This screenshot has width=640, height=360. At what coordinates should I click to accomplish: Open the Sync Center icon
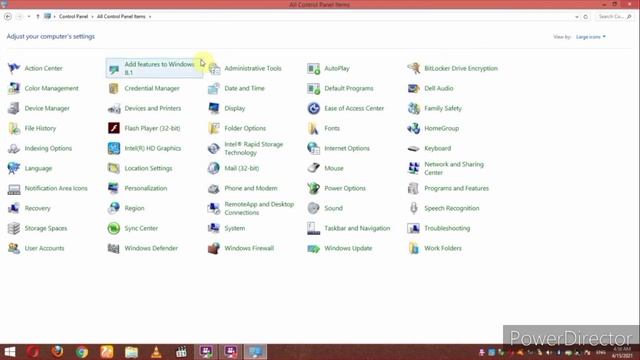click(x=113, y=228)
